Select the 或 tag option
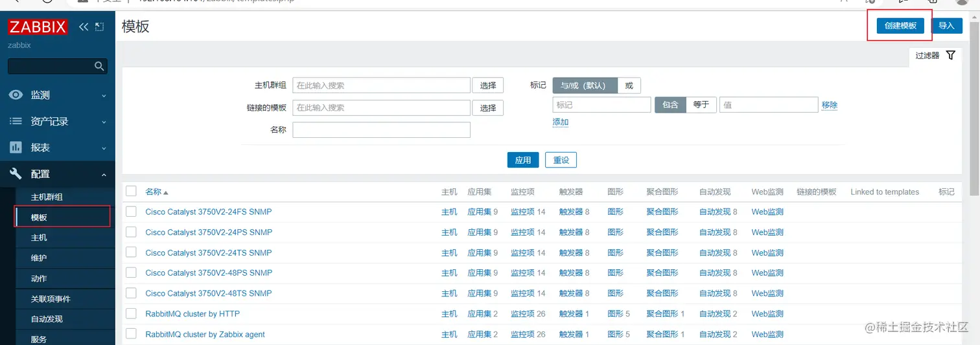Image resolution: width=980 pixels, height=345 pixels. (x=629, y=85)
